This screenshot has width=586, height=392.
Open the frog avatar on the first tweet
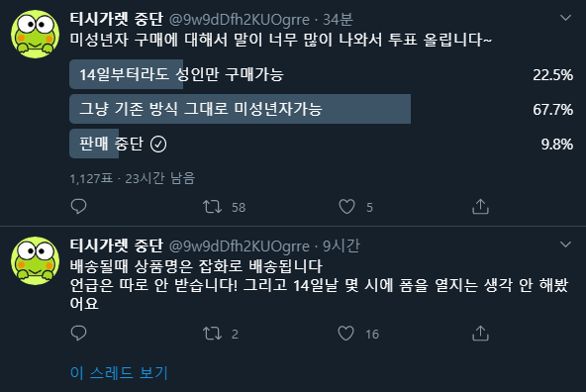point(35,34)
